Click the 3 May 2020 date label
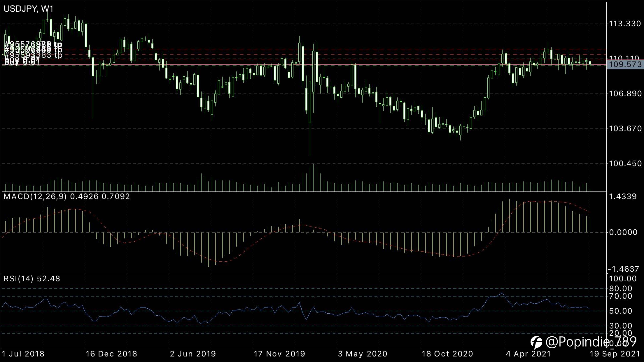Image resolution: width=644 pixels, height=362 pixels. pos(363,354)
